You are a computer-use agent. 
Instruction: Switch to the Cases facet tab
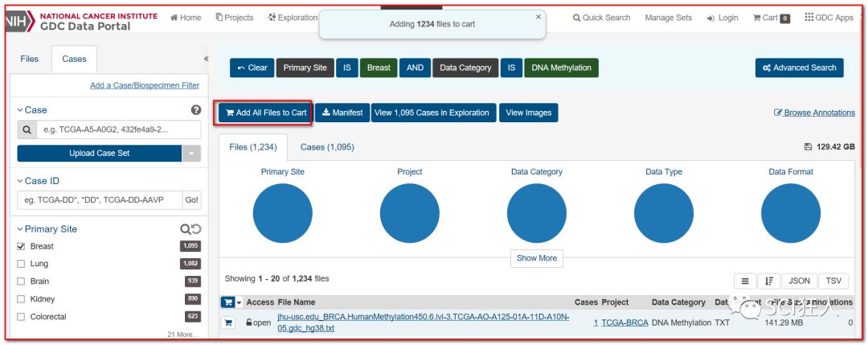tap(74, 59)
